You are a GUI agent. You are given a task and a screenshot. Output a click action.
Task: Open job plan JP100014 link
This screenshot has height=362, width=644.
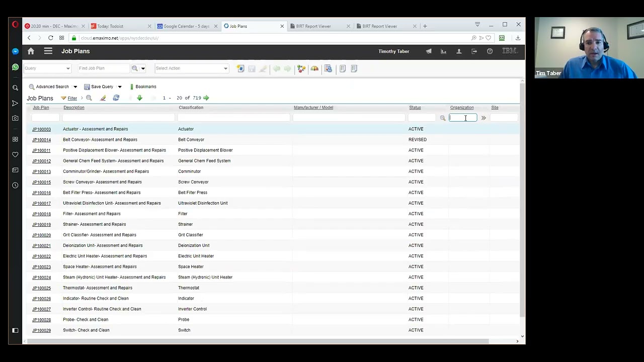41,140
